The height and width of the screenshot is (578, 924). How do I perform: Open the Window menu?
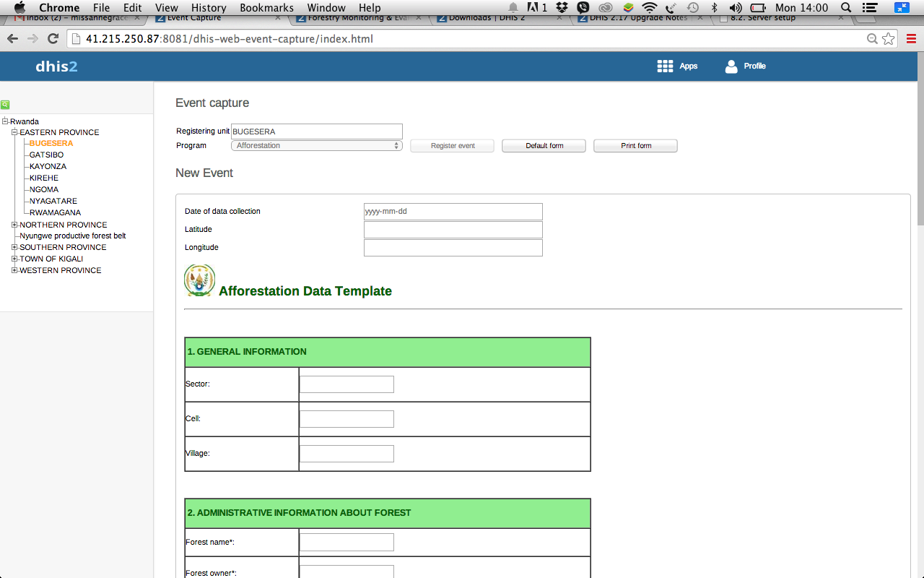tap(326, 8)
